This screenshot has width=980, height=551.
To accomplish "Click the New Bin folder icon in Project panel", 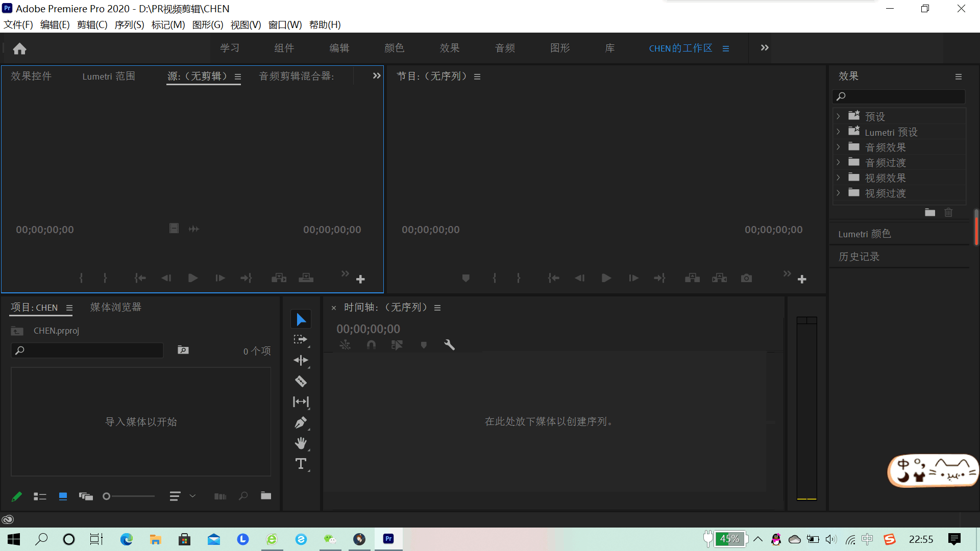I will [x=266, y=496].
